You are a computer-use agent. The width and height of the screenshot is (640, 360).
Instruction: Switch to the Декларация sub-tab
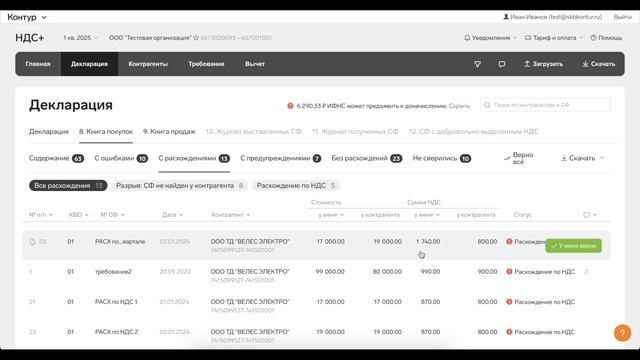click(49, 131)
